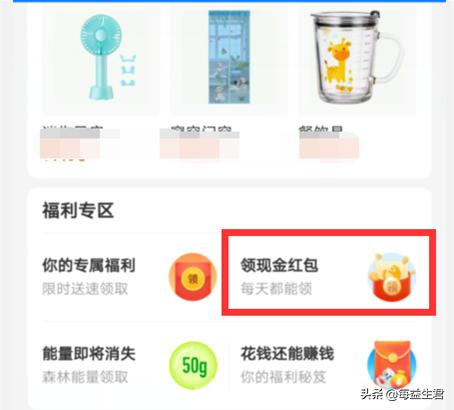Open 能量即将消失 entry

point(129,365)
